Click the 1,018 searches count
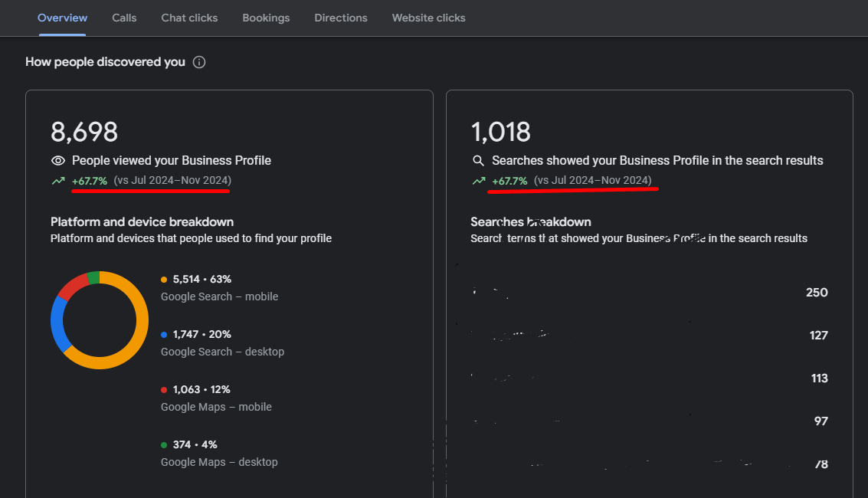This screenshot has width=868, height=498. 500,132
